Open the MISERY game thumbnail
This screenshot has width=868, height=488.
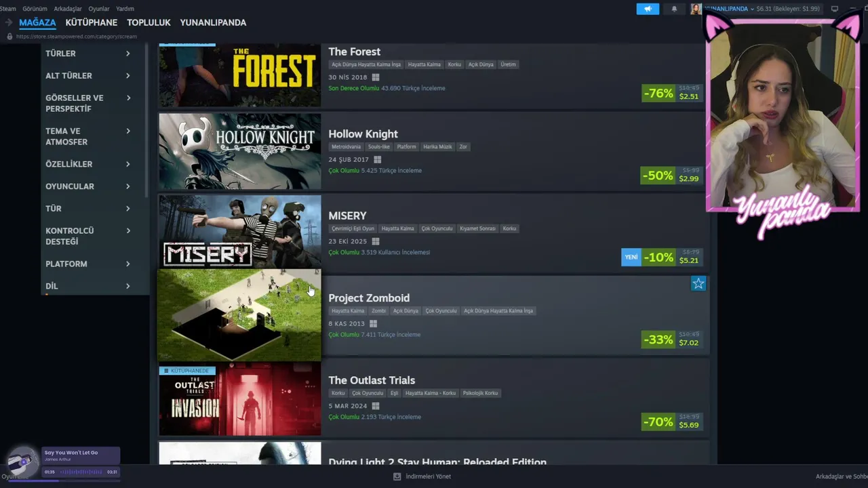(240, 232)
